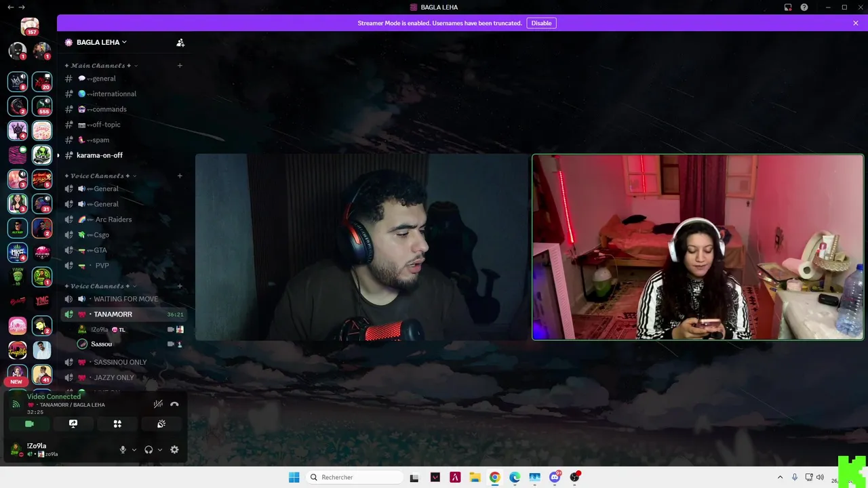Viewport: 868px width, 488px height.
Task: Collapse Voice Channels category above WAITING FOR MOVE
Action: pyautogui.click(x=101, y=286)
